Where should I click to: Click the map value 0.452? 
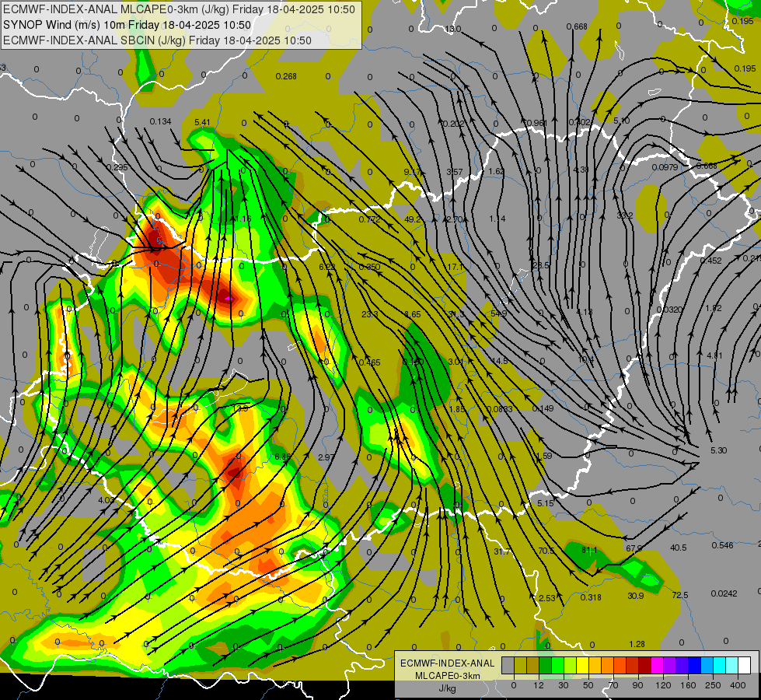pyautogui.click(x=710, y=261)
